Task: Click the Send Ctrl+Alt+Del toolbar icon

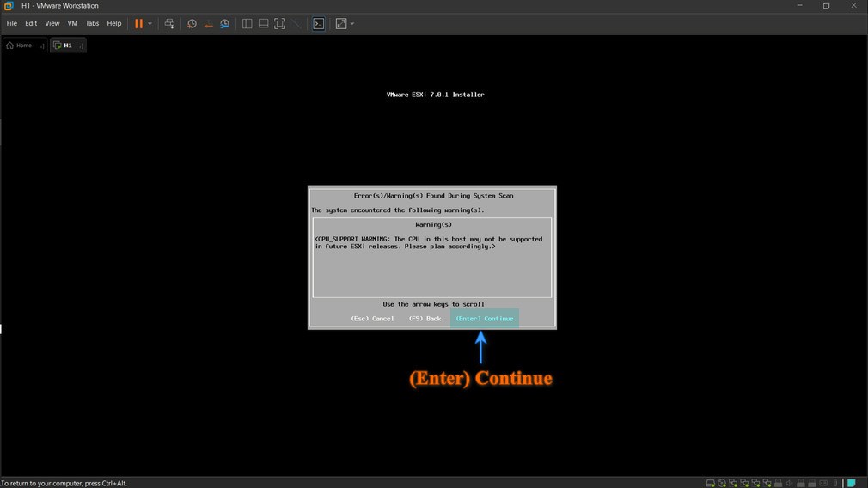Action: point(169,24)
